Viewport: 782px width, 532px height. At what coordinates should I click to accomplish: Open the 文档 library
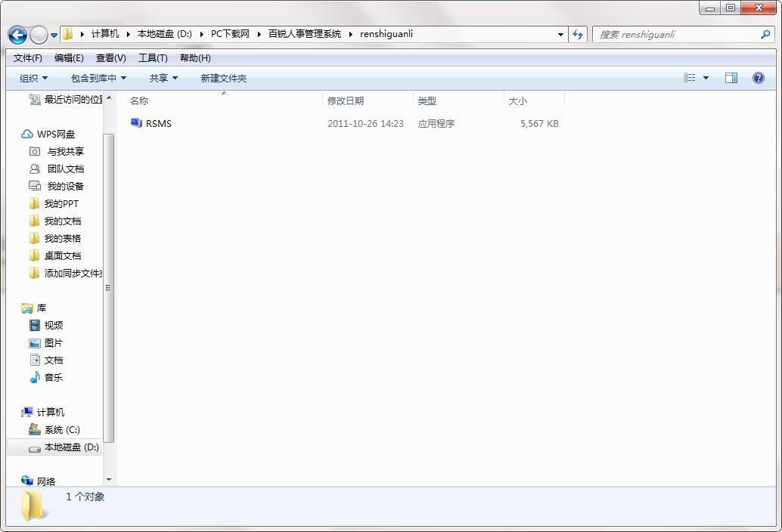46,360
